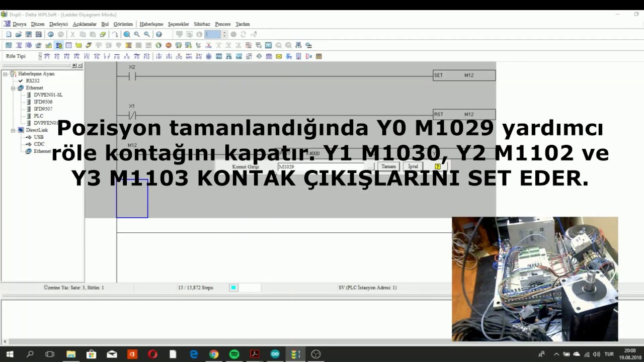This screenshot has height=362, width=644.
Task: Select the F2 normally closed contact icon
Action: tap(57, 56)
